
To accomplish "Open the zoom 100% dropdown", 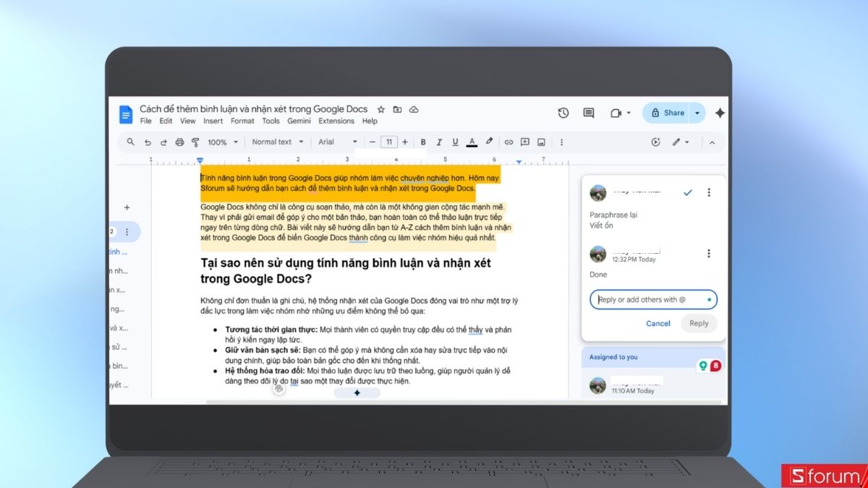I will [222, 142].
